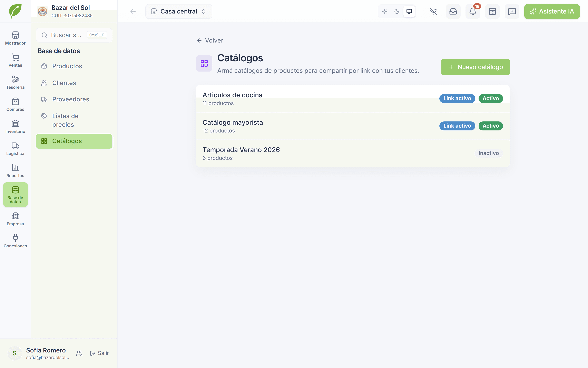588x368 pixels.
Task: Click Link activo badge on Articulos de cocina
Action: coord(457,98)
